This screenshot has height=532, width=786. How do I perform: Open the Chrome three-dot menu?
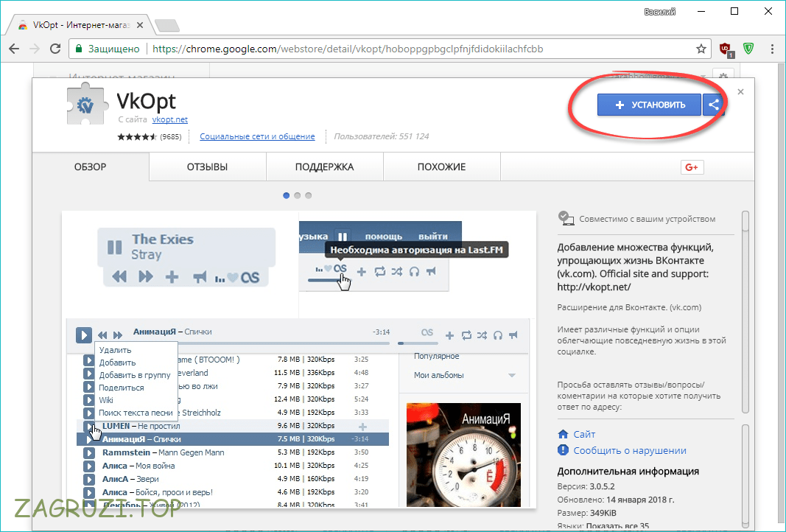[x=772, y=49]
